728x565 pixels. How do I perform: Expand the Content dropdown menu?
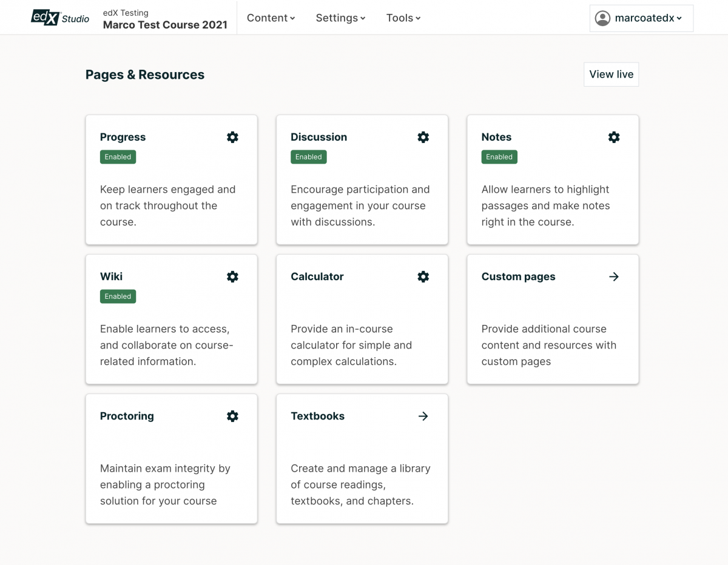coord(271,18)
